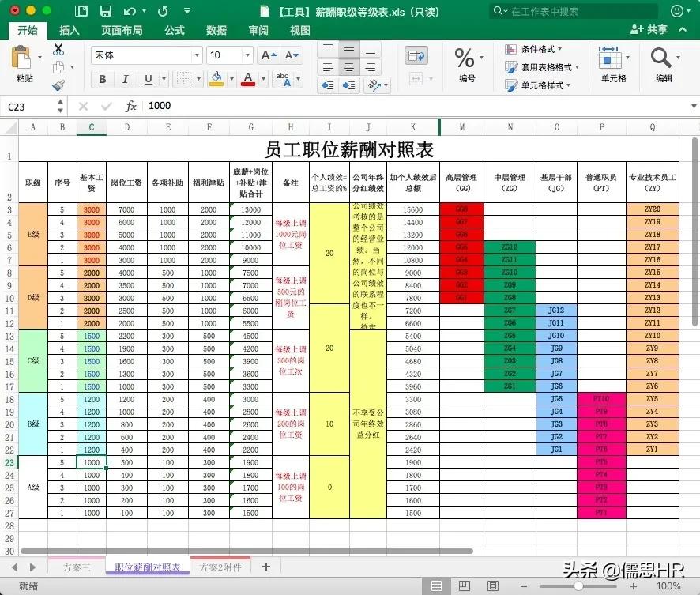700x595 pixels.
Task: Select the center alignment icon
Action: point(348,66)
